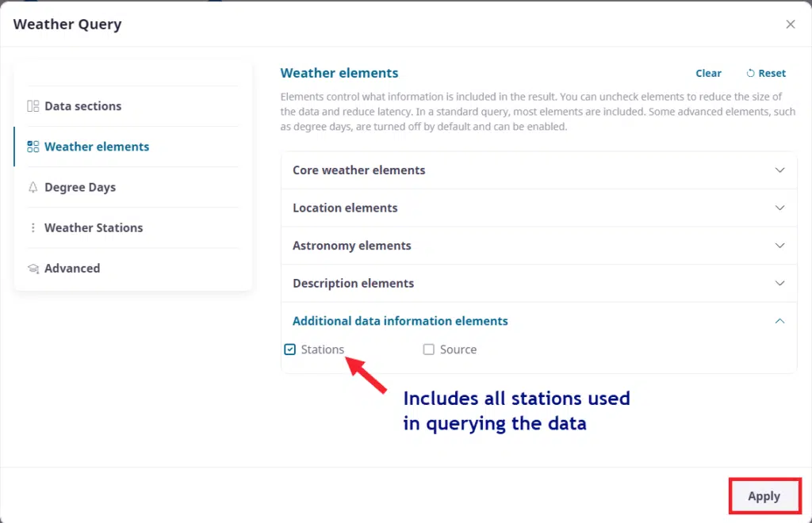Enable the Source checkbox
This screenshot has height=523, width=812.
429,349
